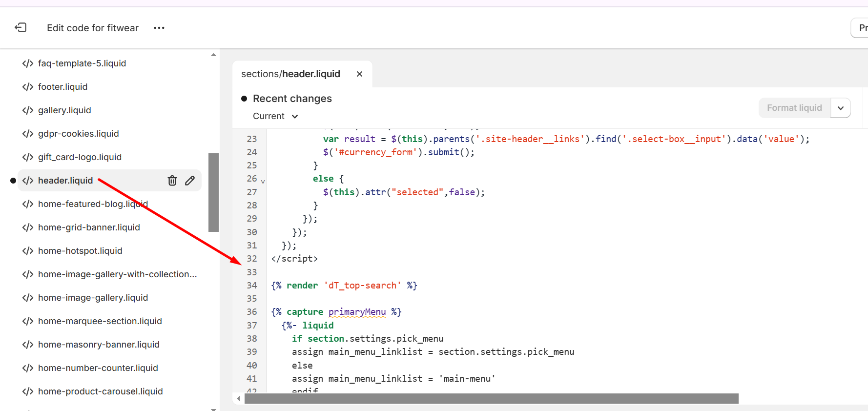The image size is (868, 411).
Task: Open home-featured-blog.liquid file
Action: pyautogui.click(x=93, y=204)
